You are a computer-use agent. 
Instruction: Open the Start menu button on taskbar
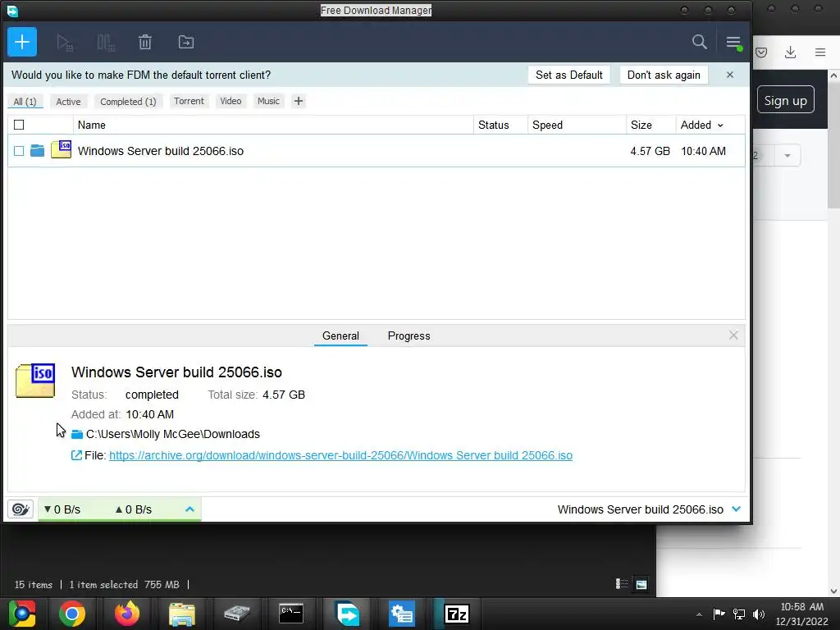[x=21, y=614]
